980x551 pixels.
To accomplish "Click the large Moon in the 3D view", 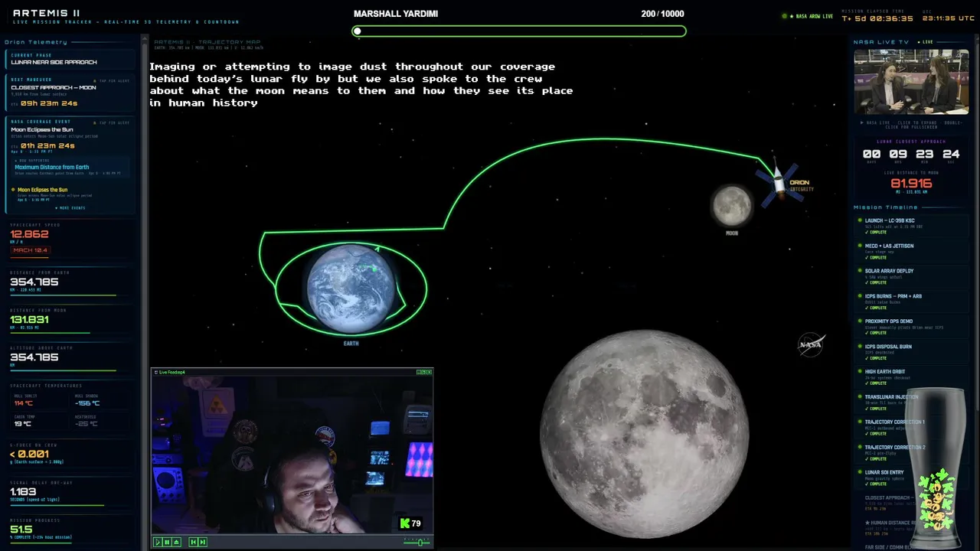I will pyautogui.click(x=645, y=434).
